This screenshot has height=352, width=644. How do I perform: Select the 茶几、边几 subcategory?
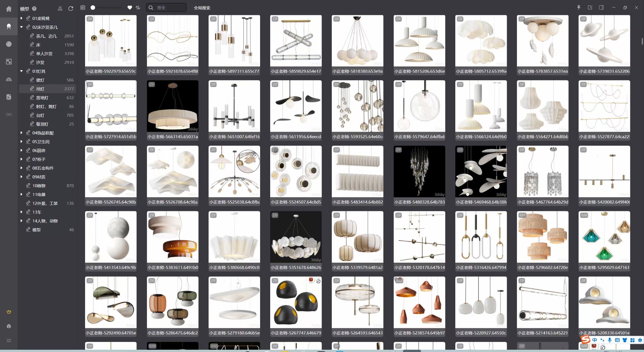click(x=47, y=36)
